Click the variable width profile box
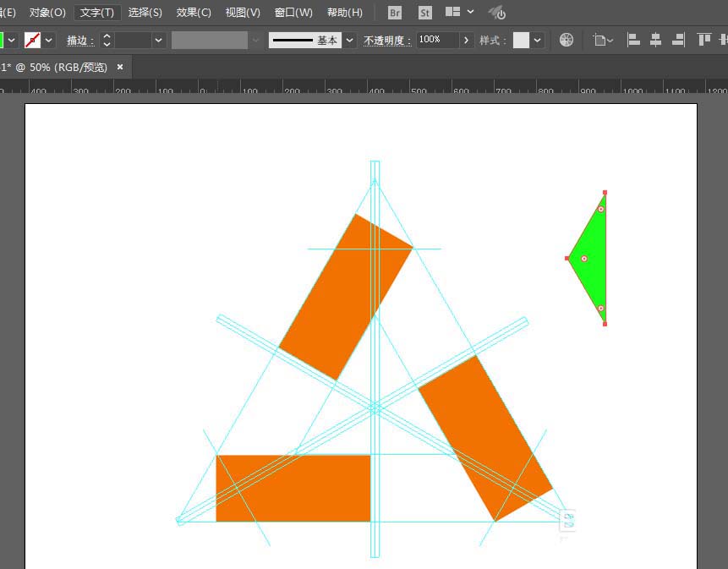 click(210, 41)
